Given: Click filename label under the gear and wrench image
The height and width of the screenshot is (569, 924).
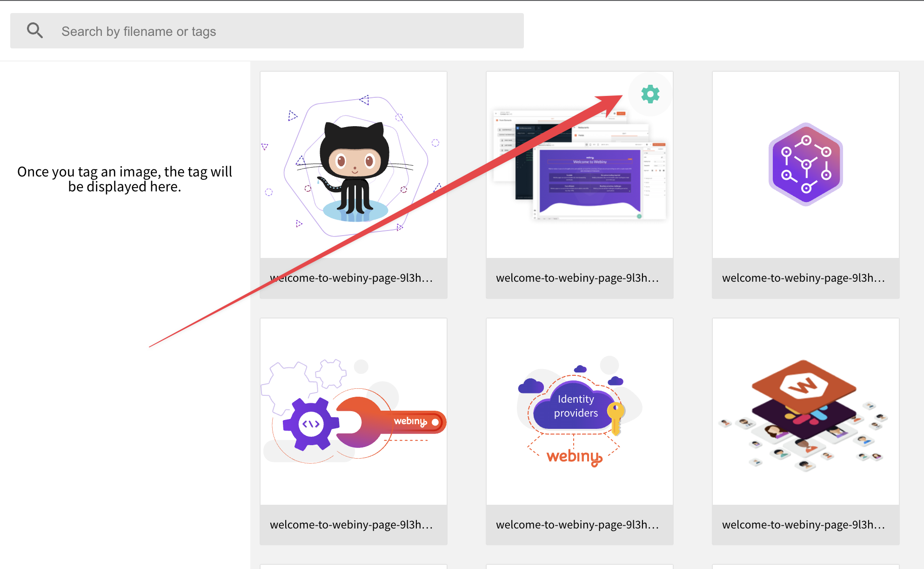Looking at the screenshot, I should pyautogui.click(x=351, y=525).
